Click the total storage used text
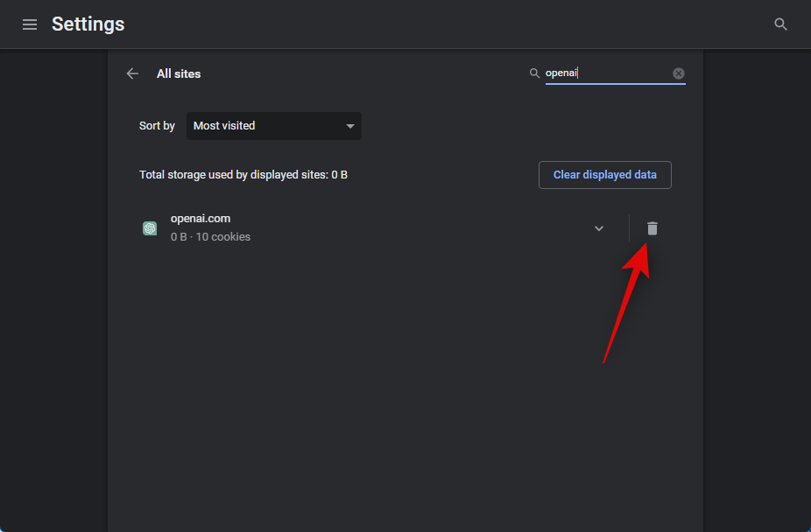 [x=243, y=175]
